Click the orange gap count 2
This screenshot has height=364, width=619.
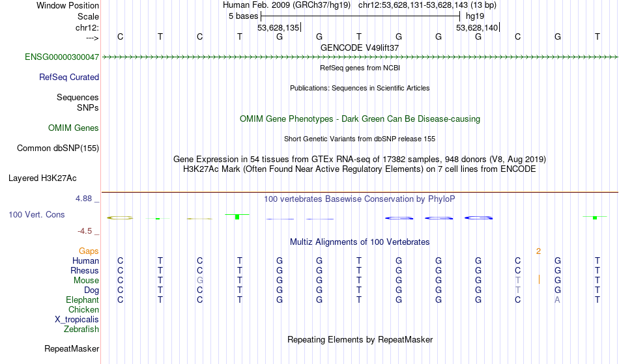click(538, 251)
